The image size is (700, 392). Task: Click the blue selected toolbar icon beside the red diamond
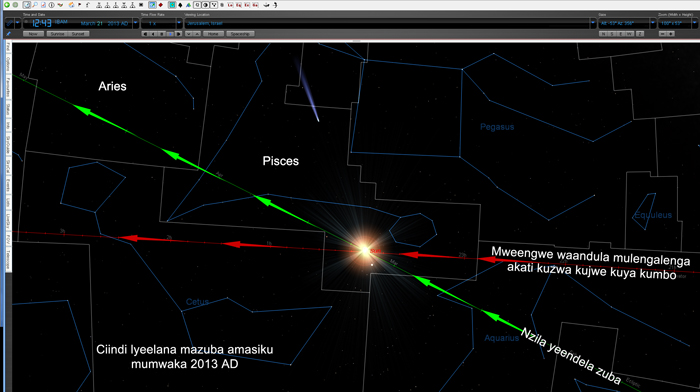(x=152, y=4)
